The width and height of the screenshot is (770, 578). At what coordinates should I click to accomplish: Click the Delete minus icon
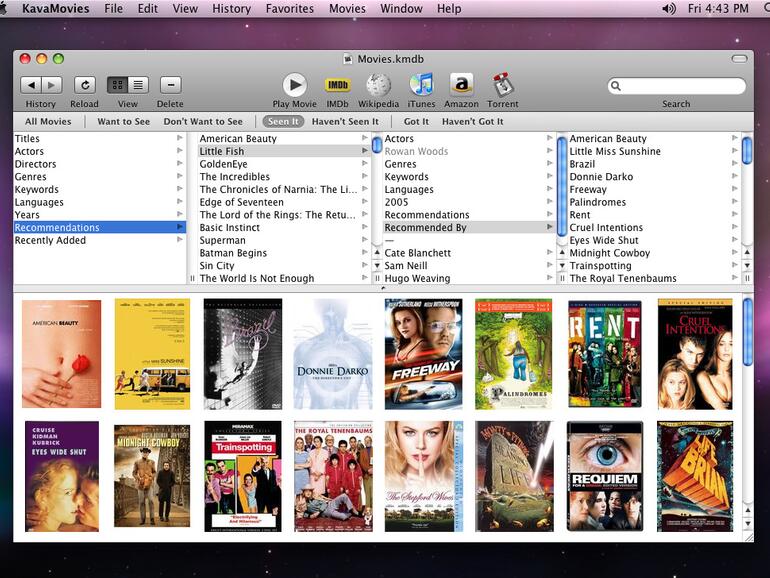(170, 86)
